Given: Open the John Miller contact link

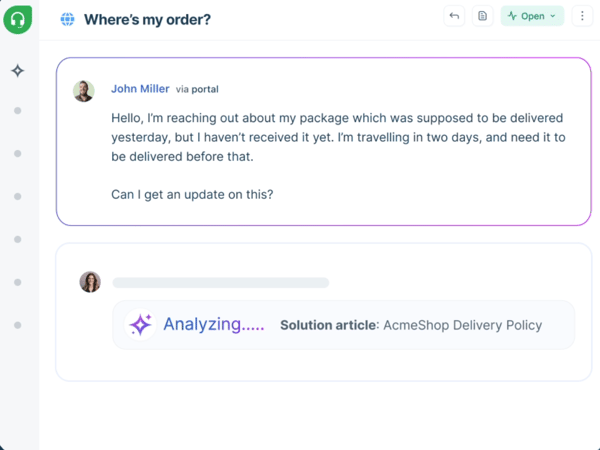Looking at the screenshot, I should 140,89.
